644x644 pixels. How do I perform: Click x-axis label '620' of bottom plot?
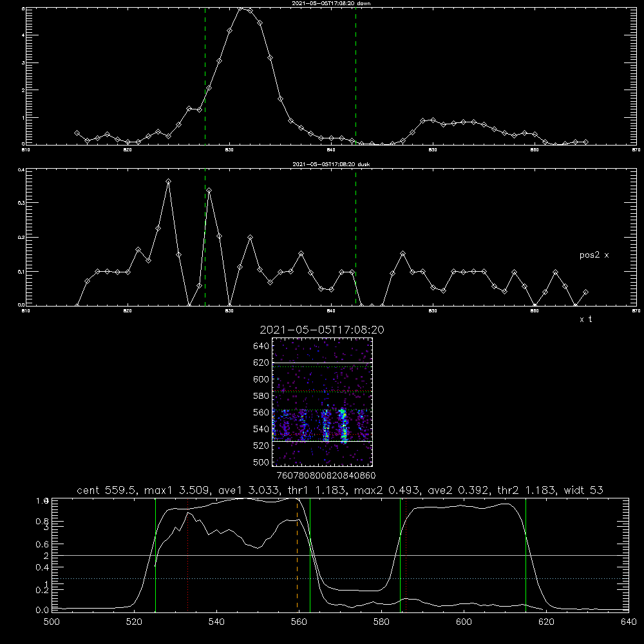(x=546, y=622)
